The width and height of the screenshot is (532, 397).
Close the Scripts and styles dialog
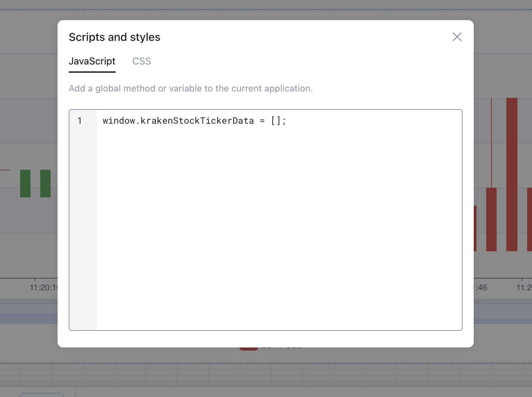457,37
